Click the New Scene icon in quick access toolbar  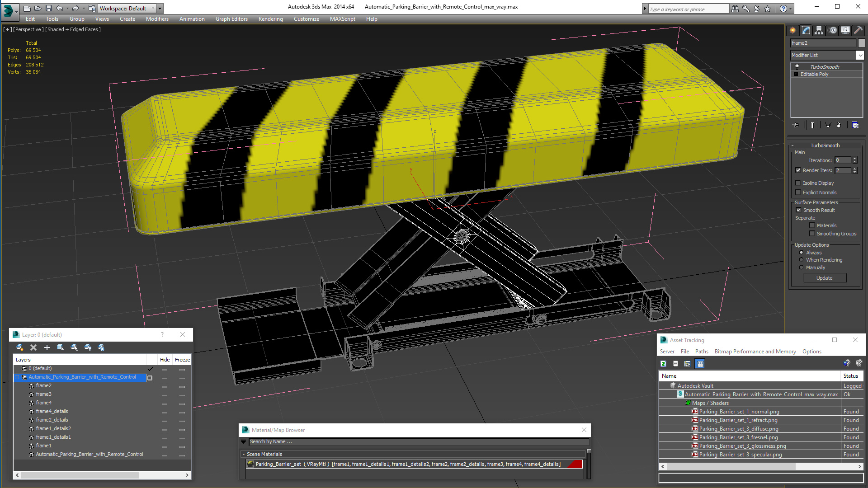click(x=27, y=8)
